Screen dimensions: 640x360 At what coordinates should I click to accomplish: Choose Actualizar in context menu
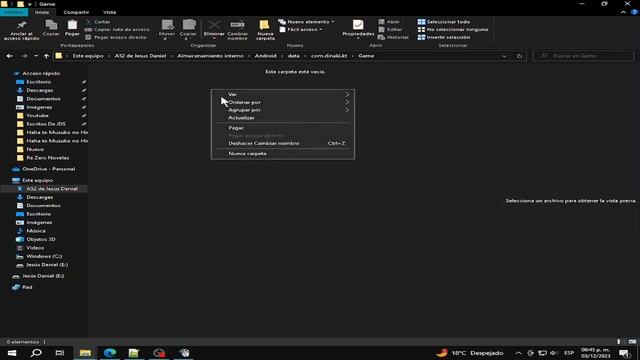coord(282,118)
